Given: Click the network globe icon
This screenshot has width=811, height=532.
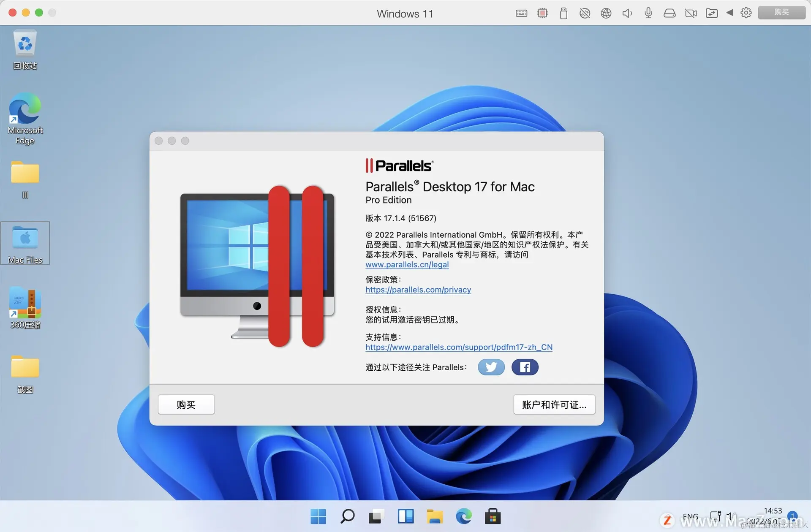Looking at the screenshot, I should click(x=606, y=13).
